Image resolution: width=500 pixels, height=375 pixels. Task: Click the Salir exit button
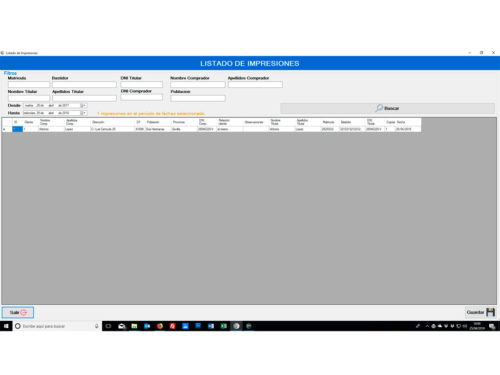click(18, 312)
